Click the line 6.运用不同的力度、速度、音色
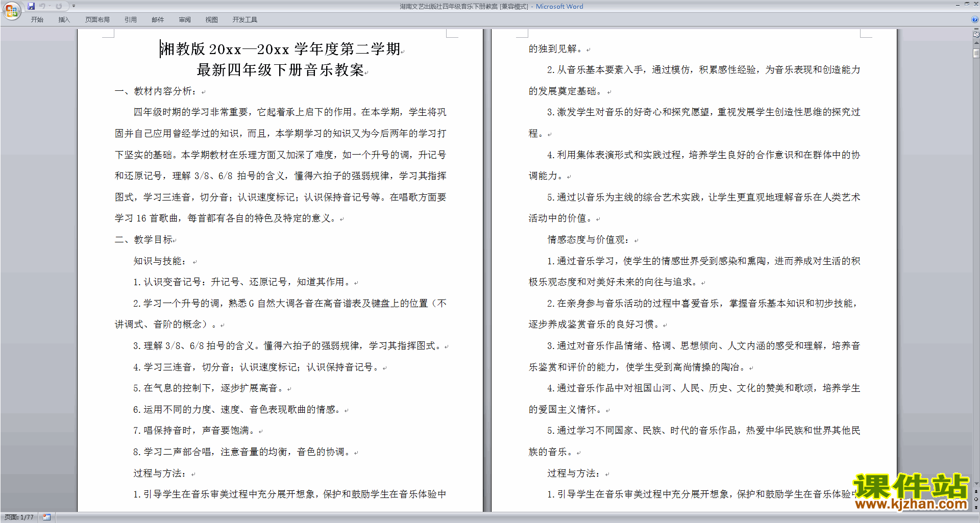This screenshot has height=523, width=980. pos(237,410)
